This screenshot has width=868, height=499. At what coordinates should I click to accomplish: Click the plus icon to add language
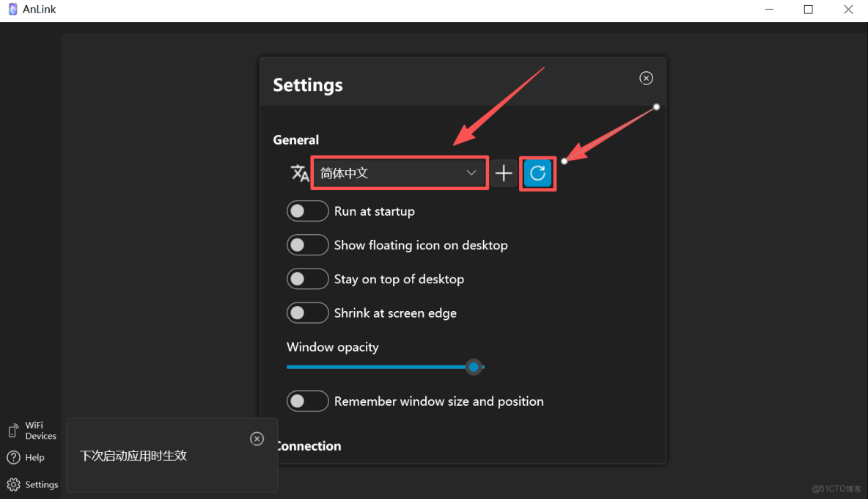pos(504,173)
